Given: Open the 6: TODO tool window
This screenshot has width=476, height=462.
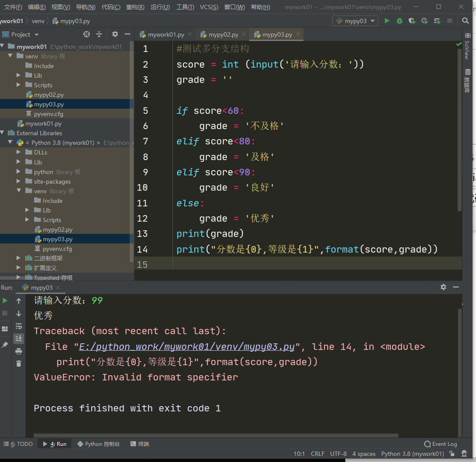Looking at the screenshot, I should [x=18, y=444].
